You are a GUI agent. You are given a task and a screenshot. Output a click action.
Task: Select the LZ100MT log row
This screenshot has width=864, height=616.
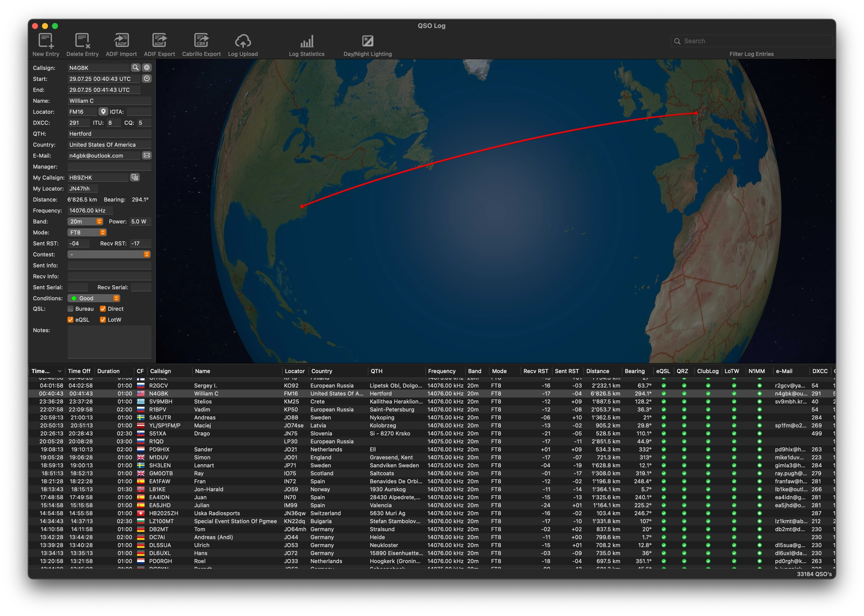pyautogui.click(x=432, y=521)
